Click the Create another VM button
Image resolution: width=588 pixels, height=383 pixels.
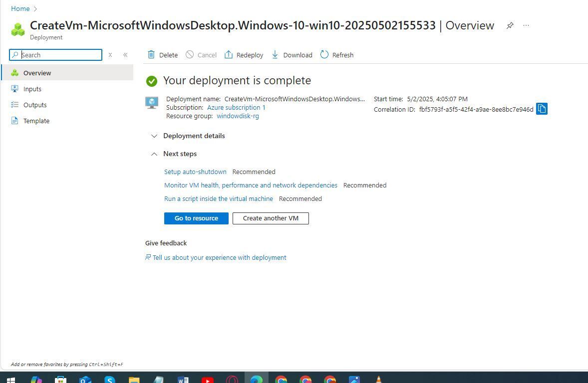pos(271,218)
